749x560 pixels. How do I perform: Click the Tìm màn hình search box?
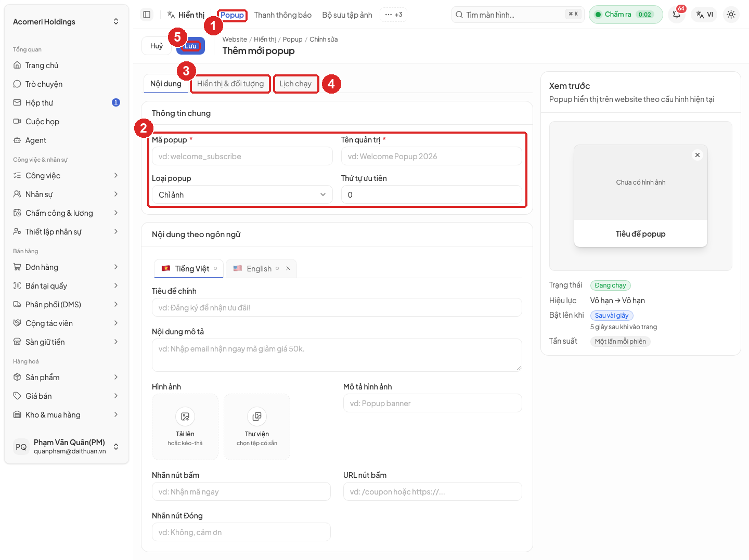[518, 15]
